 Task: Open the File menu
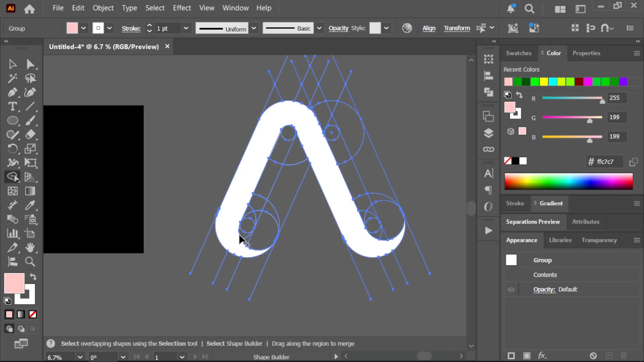[58, 8]
